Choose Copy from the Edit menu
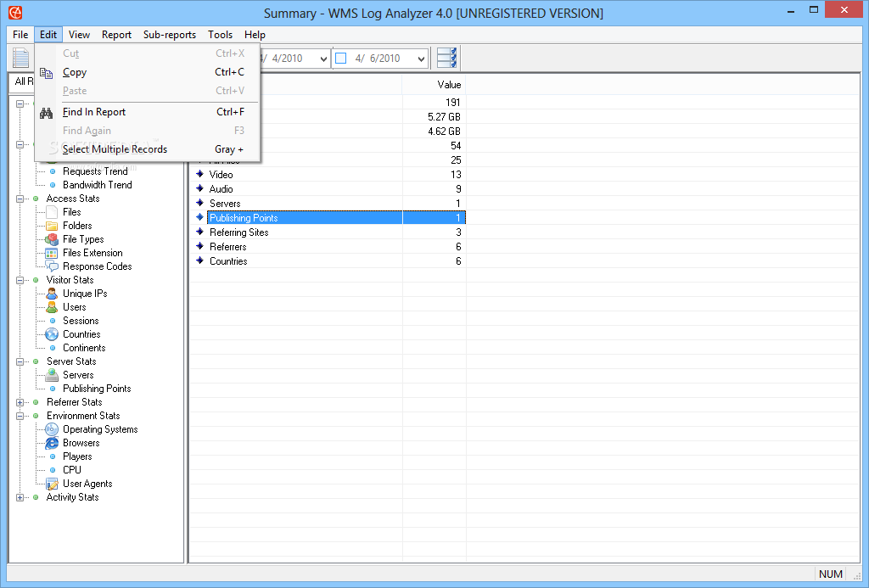The image size is (869, 588). [x=148, y=72]
